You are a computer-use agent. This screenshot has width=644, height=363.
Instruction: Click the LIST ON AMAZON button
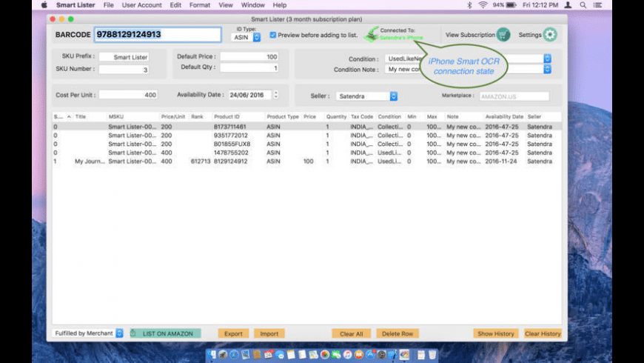click(165, 333)
